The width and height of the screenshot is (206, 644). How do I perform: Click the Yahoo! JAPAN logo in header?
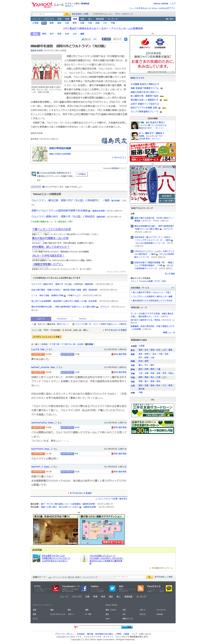click(x=42, y=5)
